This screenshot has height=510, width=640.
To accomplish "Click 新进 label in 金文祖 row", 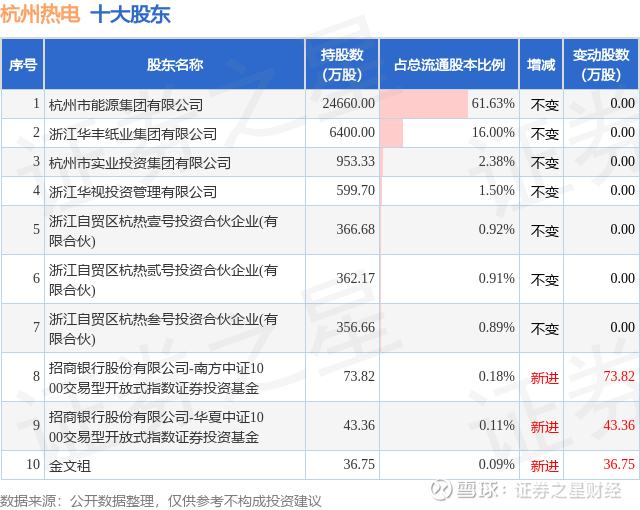I will pos(544,466).
